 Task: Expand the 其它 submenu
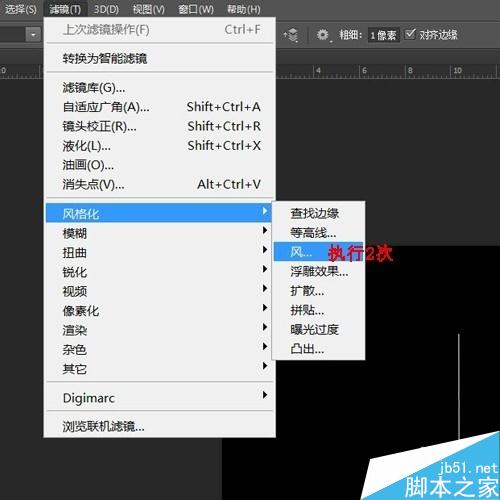[160, 368]
